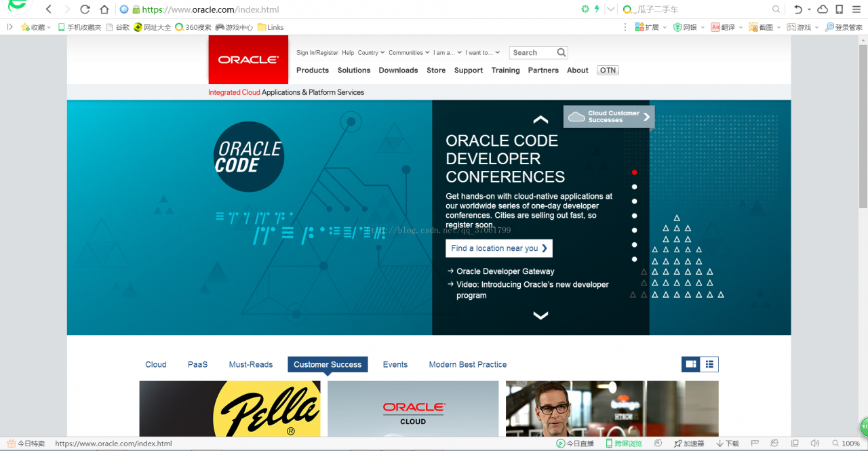Image resolution: width=868 pixels, height=451 pixels.
Task: Open 今日特卖 in status bar
Action: tap(26, 444)
